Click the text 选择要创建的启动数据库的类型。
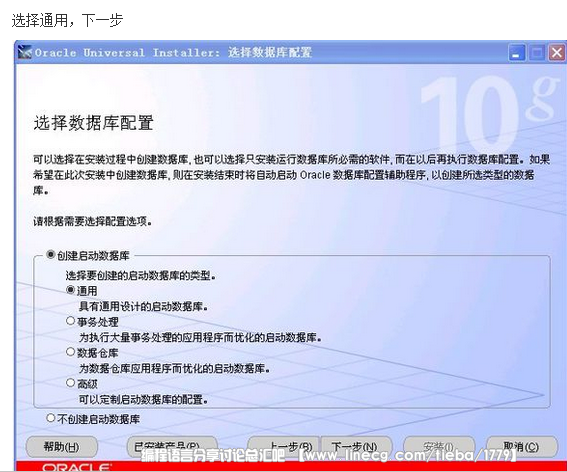The width and height of the screenshot is (567, 472). click(141, 276)
